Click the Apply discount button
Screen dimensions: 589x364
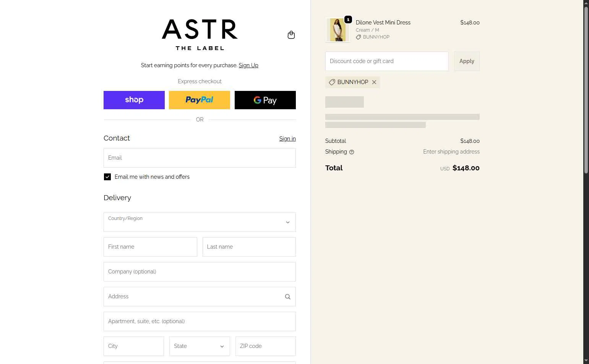tap(467, 61)
